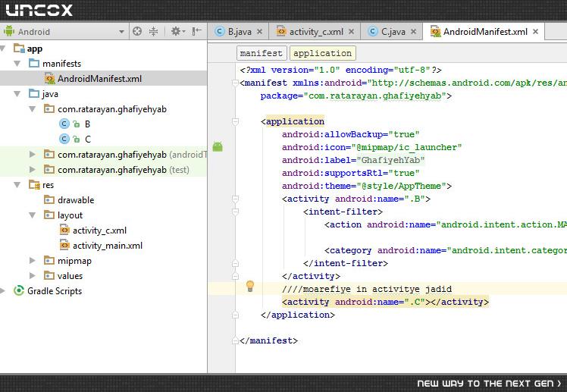
Task: Collapse the com.ratarayan.ghafiyehyab main package
Action: 32,109
